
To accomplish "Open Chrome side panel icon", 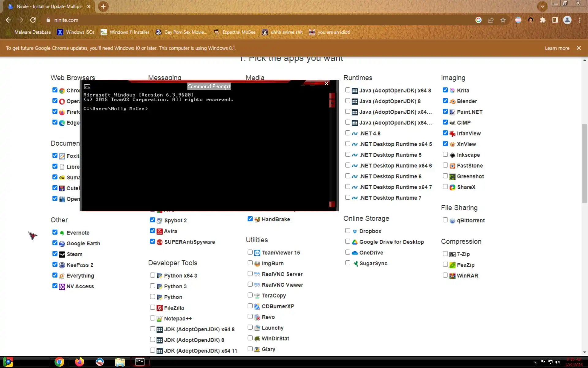I will 555,20.
